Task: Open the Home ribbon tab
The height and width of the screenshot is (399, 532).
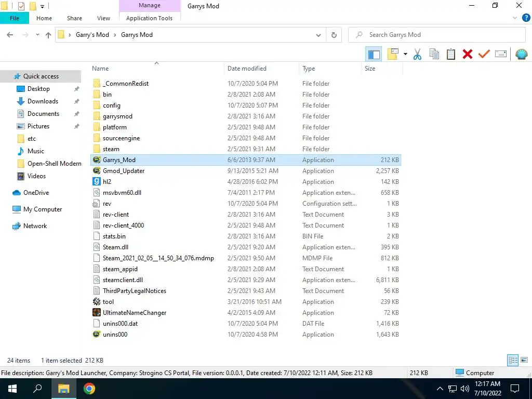Action: 44,18
